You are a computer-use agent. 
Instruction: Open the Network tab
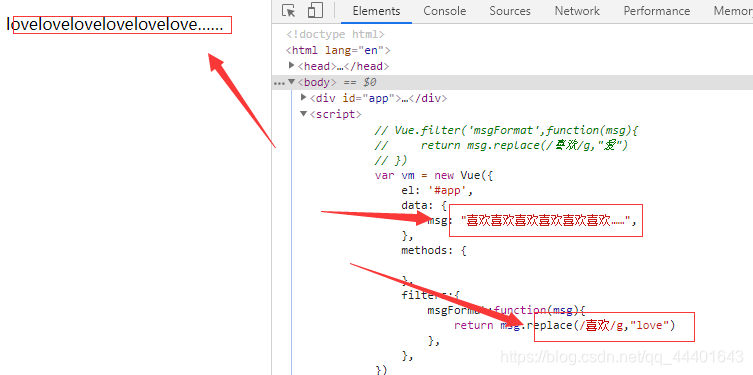point(577,11)
